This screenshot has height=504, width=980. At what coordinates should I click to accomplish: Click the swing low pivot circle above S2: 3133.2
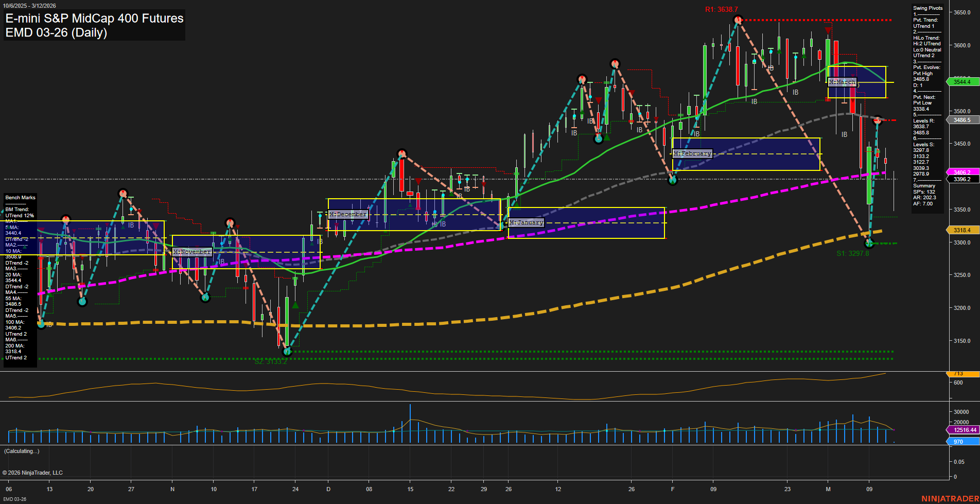coord(287,351)
